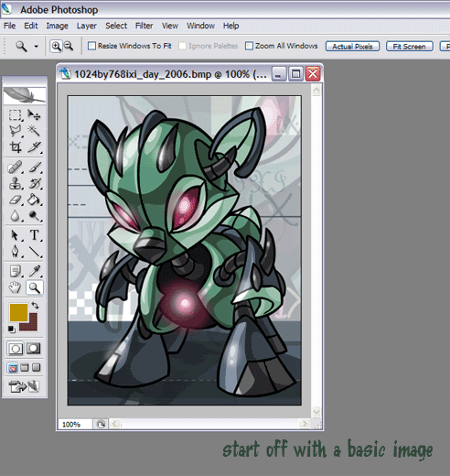Set the gold foreground color swatch

pyautogui.click(x=17, y=311)
